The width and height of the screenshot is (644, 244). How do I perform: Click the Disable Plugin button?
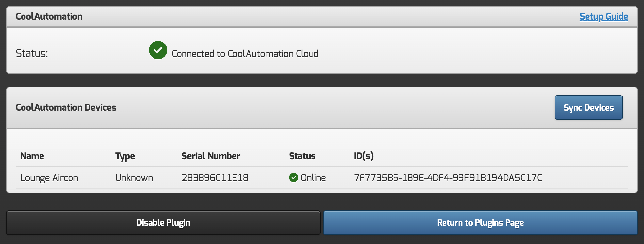pyautogui.click(x=163, y=223)
